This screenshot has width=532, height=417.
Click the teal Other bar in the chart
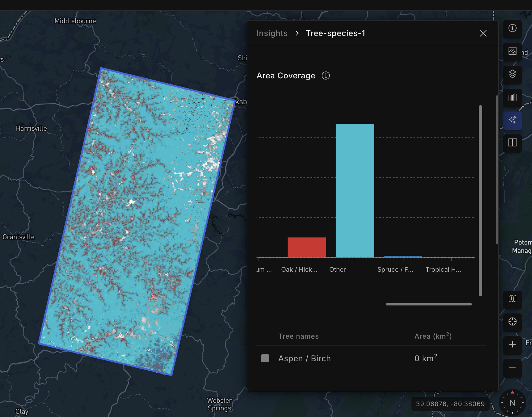click(355, 190)
